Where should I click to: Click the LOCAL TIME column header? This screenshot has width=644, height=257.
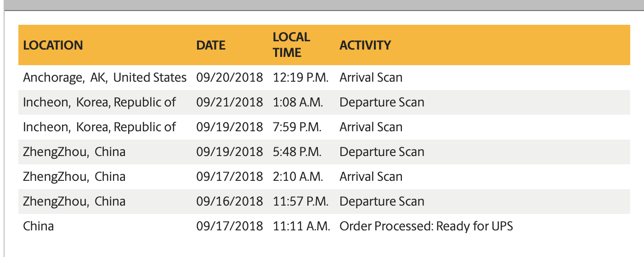click(x=291, y=45)
